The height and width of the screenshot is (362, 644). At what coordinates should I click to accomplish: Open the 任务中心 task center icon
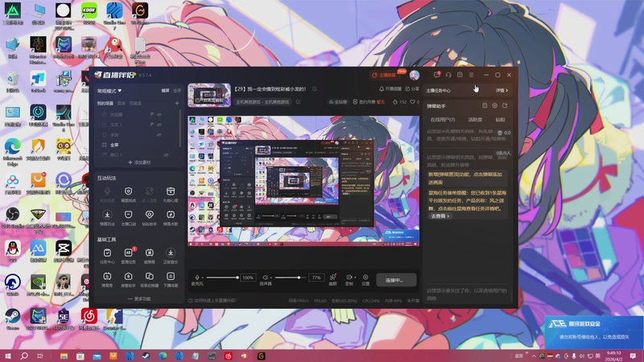click(107, 253)
